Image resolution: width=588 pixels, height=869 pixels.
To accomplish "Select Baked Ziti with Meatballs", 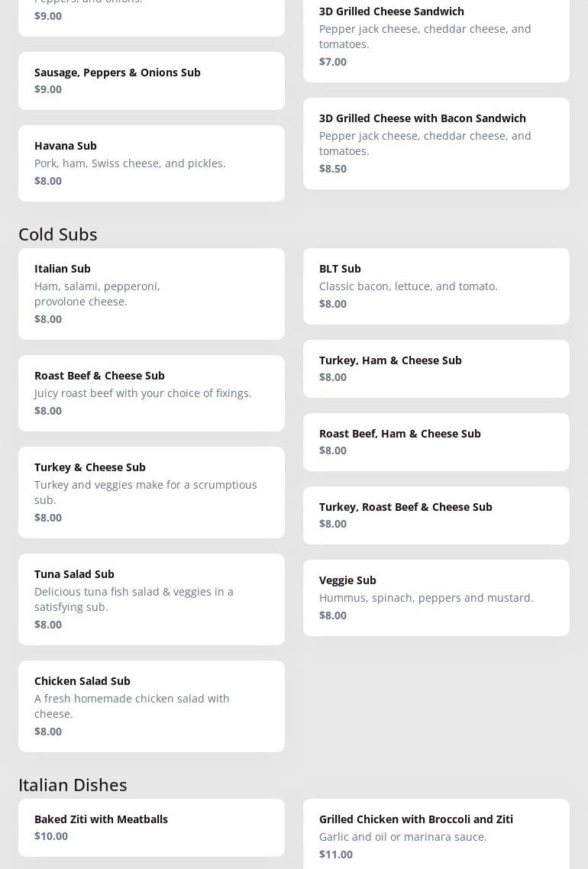I will pos(151,827).
